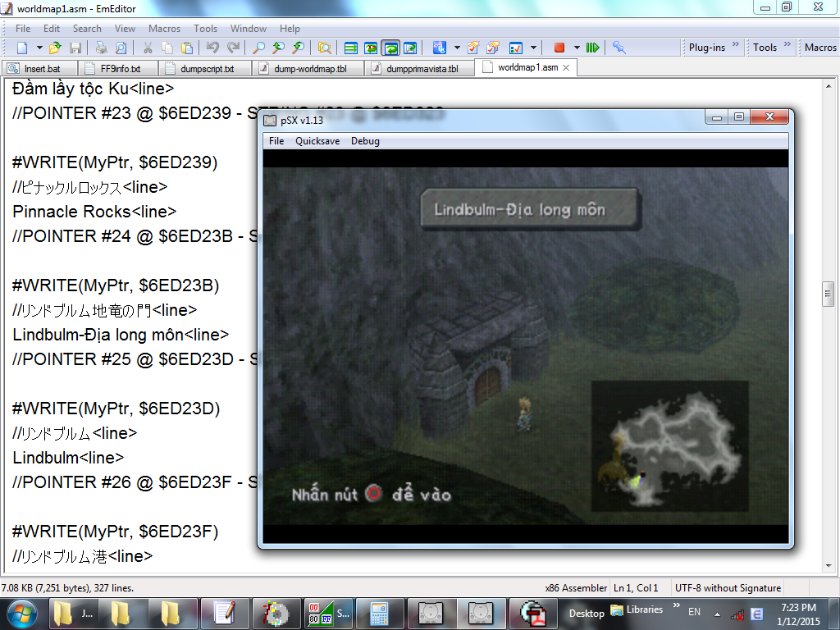
Task: Click the Copy icon in the toolbar
Action: [x=167, y=48]
